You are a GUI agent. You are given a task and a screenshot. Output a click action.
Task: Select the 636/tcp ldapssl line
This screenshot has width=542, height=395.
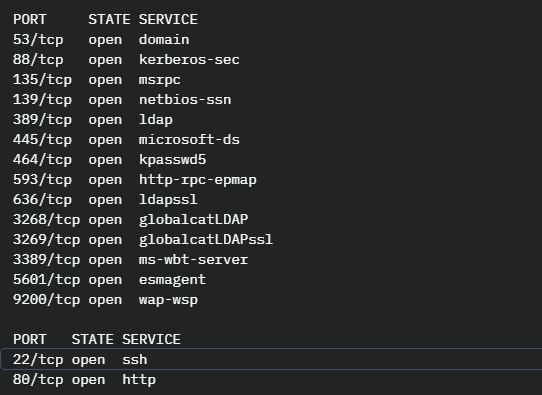(x=105, y=200)
